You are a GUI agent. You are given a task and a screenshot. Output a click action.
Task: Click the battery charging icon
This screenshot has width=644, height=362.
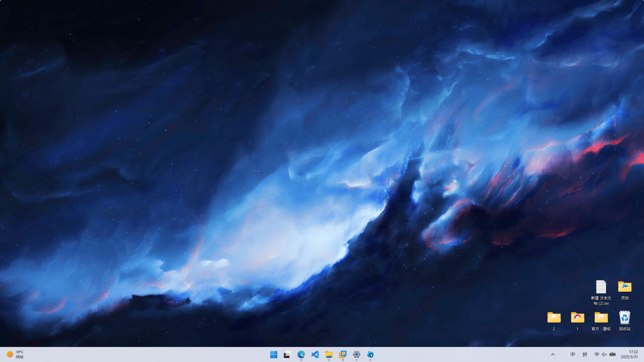coord(612,355)
